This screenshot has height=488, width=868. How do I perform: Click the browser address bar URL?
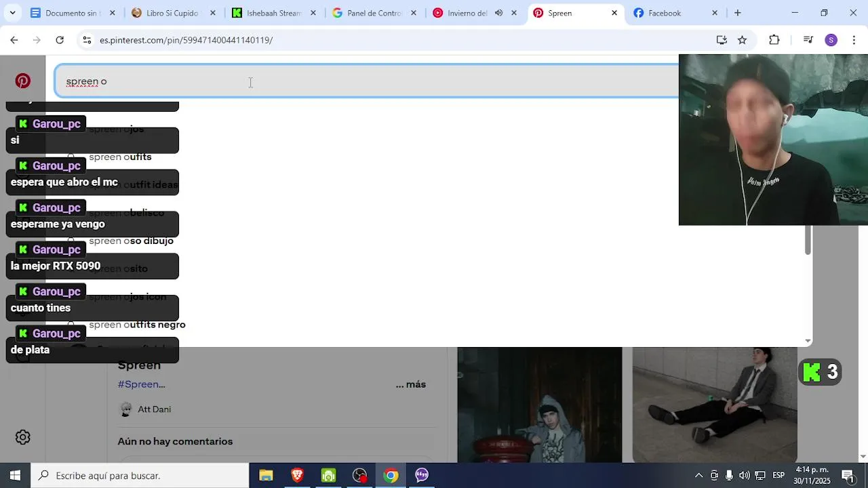[186, 40]
